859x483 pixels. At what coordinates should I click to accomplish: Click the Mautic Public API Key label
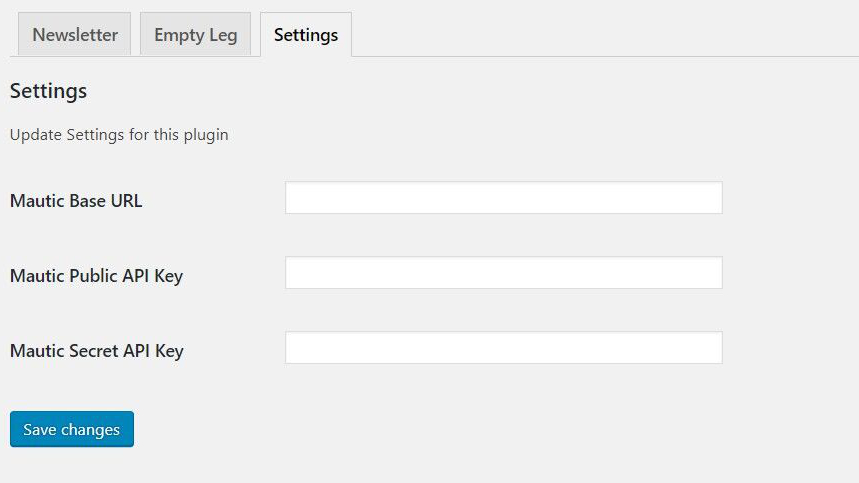tap(96, 276)
